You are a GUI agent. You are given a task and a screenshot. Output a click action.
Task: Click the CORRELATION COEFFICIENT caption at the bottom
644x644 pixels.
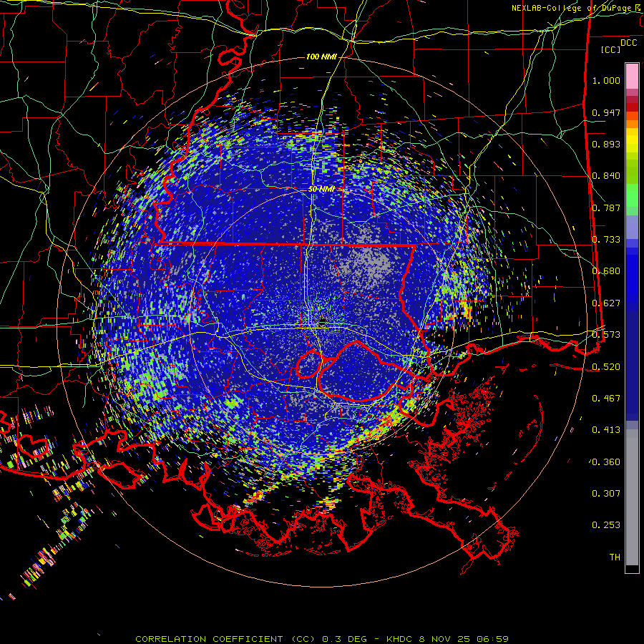click(x=322, y=639)
